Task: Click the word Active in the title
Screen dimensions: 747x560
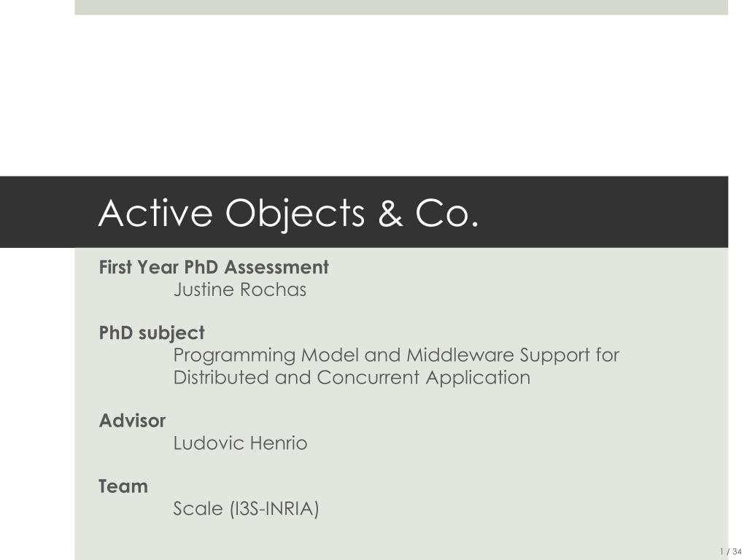Action: 155,213
